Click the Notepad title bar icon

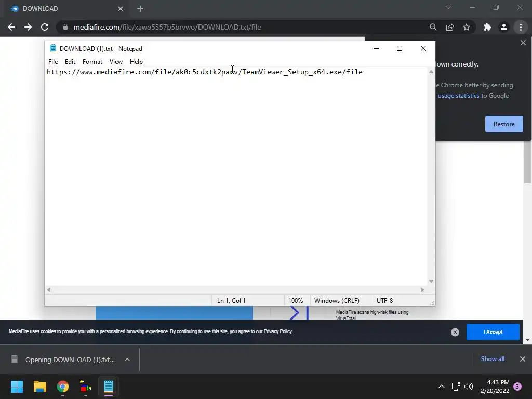[x=52, y=48]
